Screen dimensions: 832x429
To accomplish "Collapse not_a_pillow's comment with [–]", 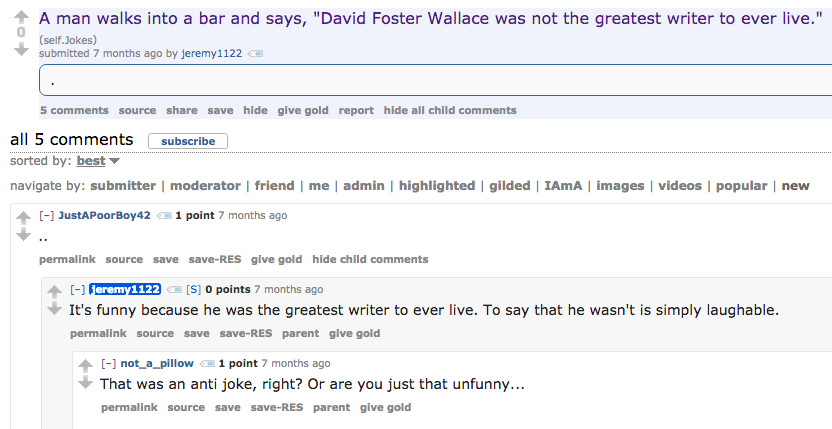I will click(108, 363).
